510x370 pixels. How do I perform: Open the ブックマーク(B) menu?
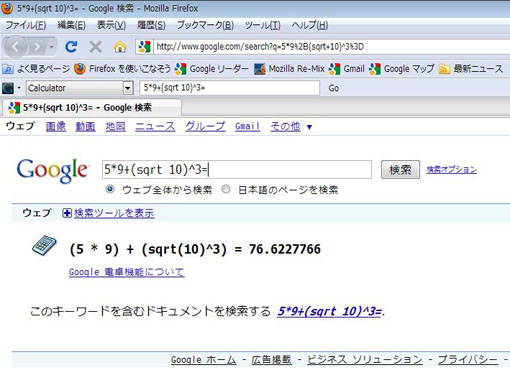pyautogui.click(x=205, y=25)
